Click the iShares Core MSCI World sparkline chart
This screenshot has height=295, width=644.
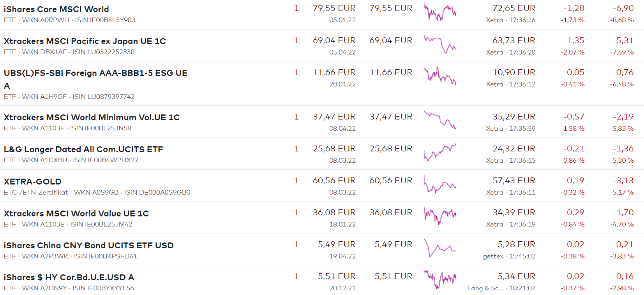pyautogui.click(x=440, y=12)
